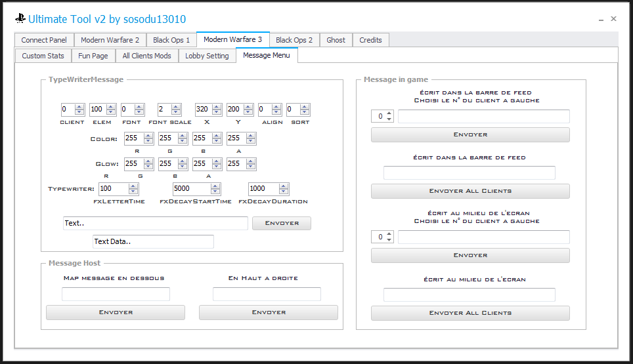
Task: Click Envoyer under single-client feed message
Action: pos(470,134)
